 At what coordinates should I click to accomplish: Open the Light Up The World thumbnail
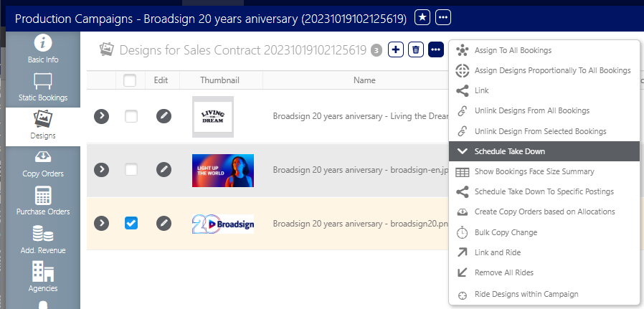[222, 170]
